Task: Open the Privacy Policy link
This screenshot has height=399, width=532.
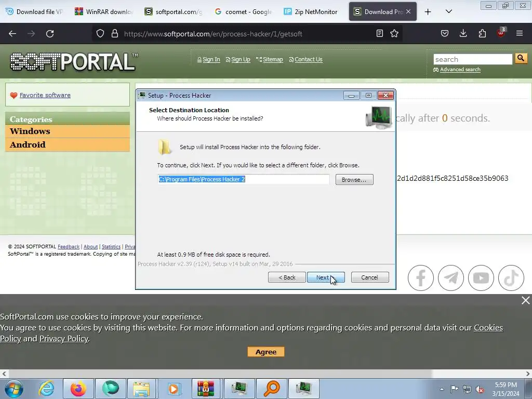Action: click(64, 339)
